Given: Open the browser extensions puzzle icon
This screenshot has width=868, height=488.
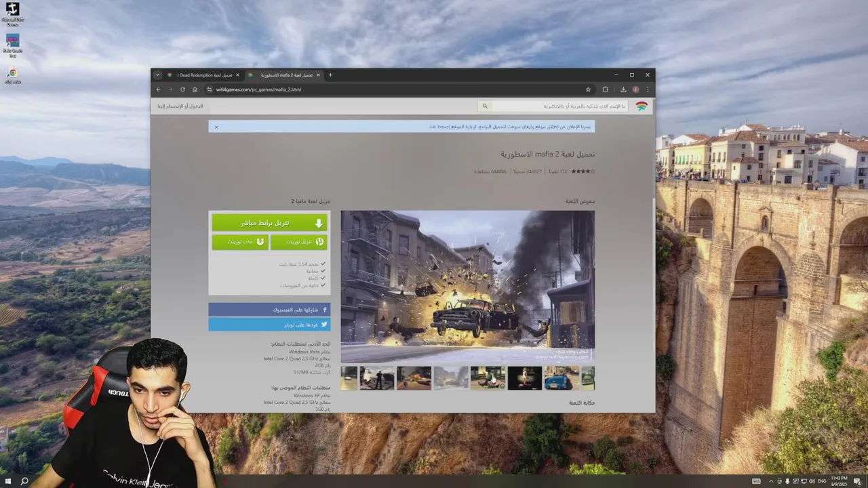Looking at the screenshot, I should [605, 89].
